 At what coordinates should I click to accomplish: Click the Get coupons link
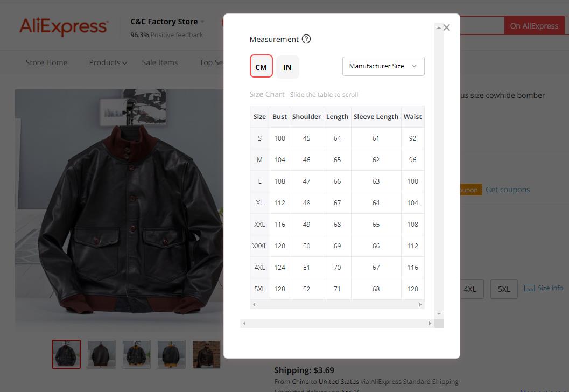[x=508, y=190]
